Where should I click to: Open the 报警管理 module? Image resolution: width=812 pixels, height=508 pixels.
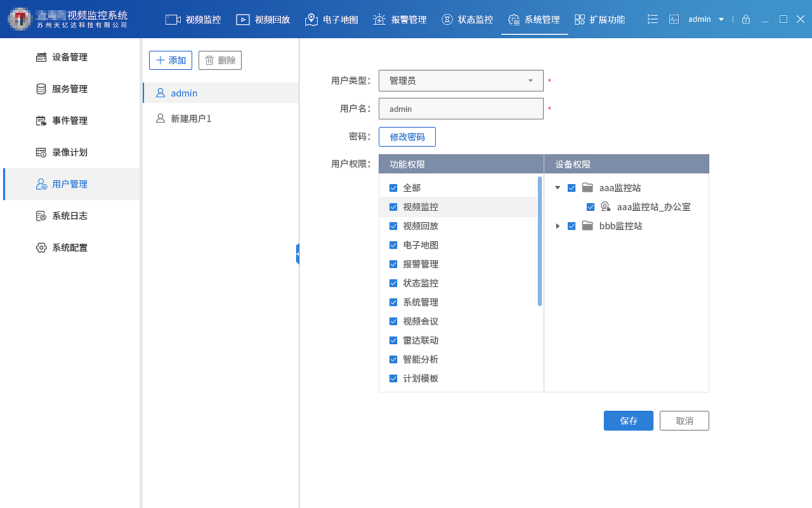[400, 19]
